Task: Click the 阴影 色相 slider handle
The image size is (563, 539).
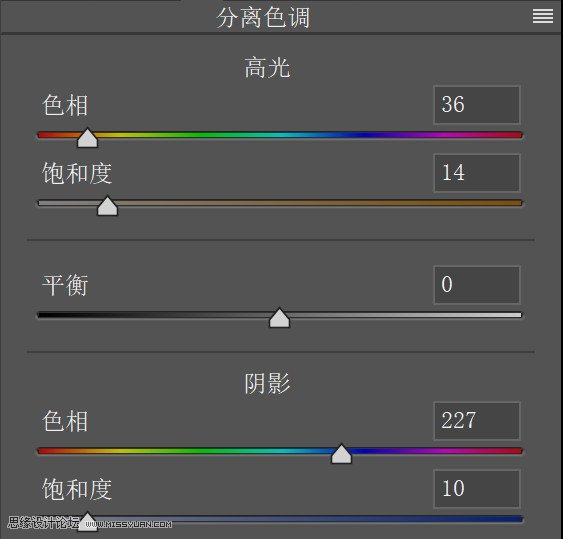Action: (x=341, y=454)
